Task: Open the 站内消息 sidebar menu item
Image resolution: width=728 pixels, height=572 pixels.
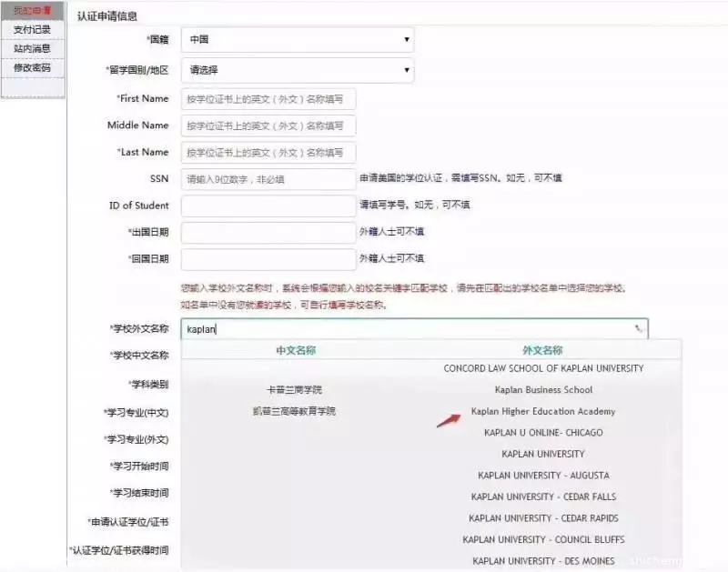Action: click(x=32, y=49)
